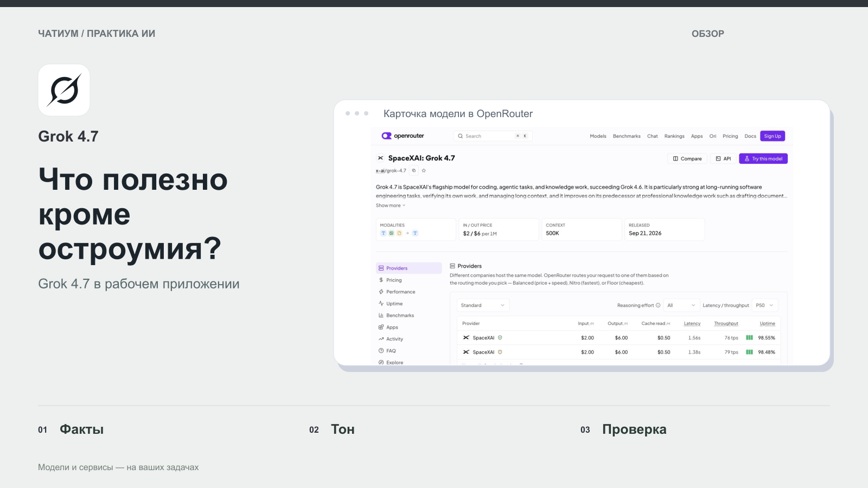Focus the Search input field
The width and height of the screenshot is (868, 488).
[493, 136]
